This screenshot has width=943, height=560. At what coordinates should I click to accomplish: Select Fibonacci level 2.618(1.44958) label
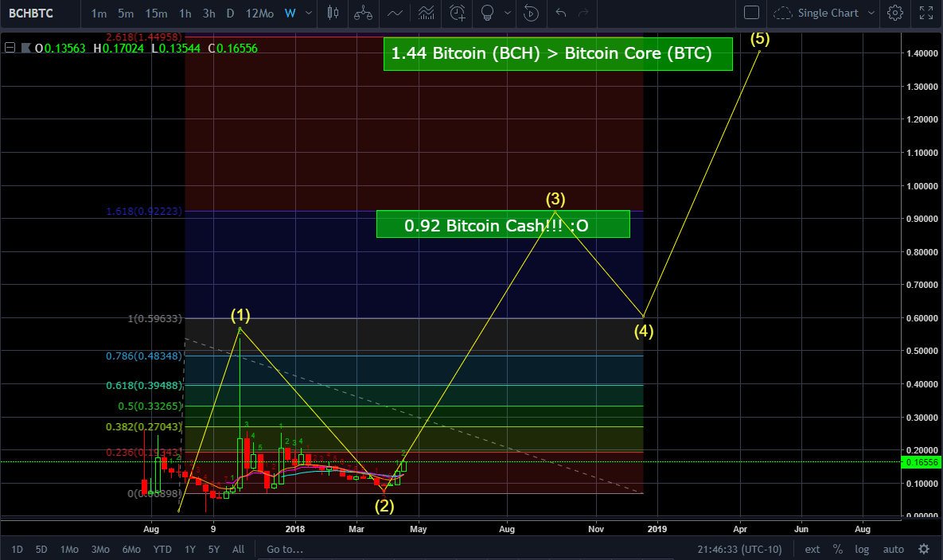[144, 37]
